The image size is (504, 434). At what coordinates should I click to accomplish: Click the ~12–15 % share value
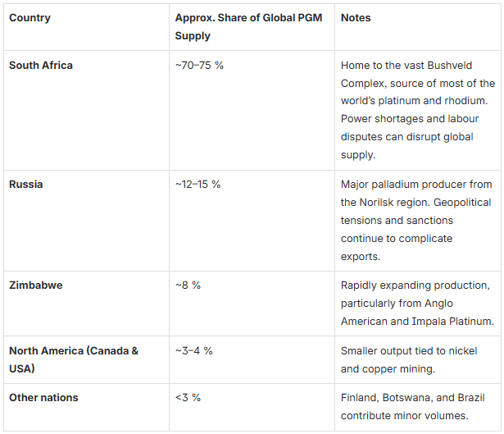pyautogui.click(x=198, y=185)
